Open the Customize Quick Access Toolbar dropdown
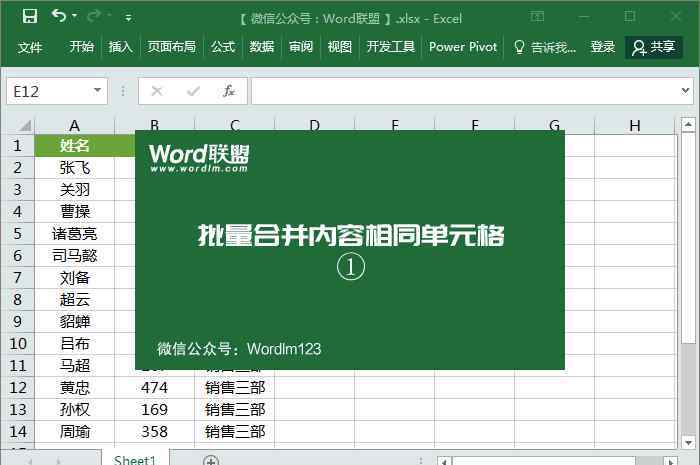This screenshot has height=465, width=700. [128, 18]
